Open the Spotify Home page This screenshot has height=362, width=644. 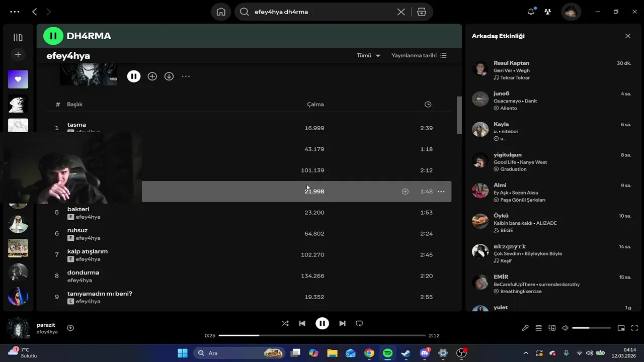(x=221, y=12)
